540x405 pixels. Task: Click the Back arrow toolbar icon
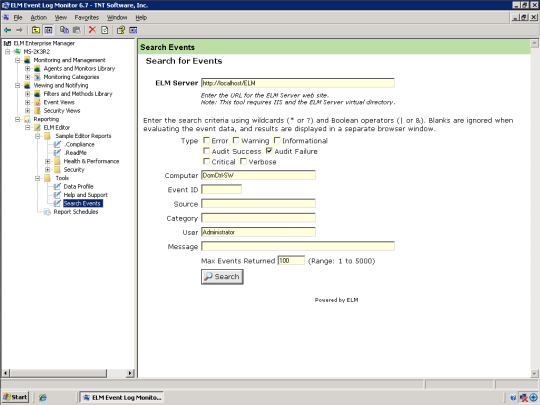coord(7,30)
